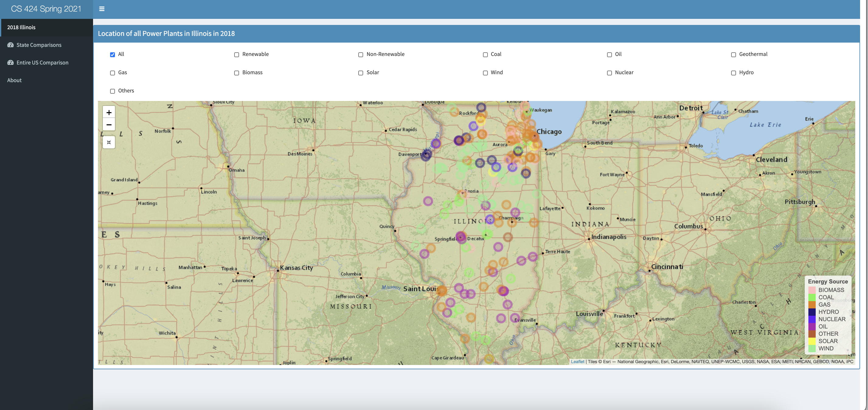The height and width of the screenshot is (410, 868).
Task: Tick the Gas checkbox
Action: pyautogui.click(x=113, y=73)
